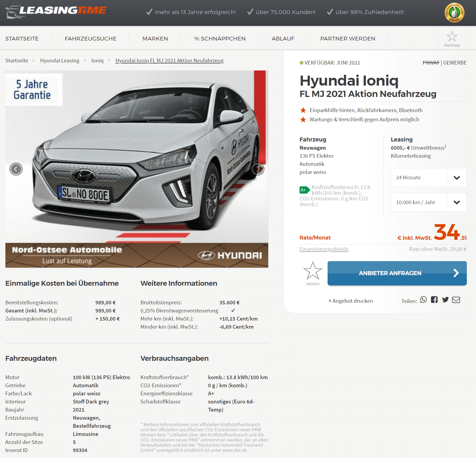Screen dimensions: 476x458
Task: Click the Kraftstoffverbrauch komb.: 13.8 kWh/100 km value
Action: pos(238,377)
